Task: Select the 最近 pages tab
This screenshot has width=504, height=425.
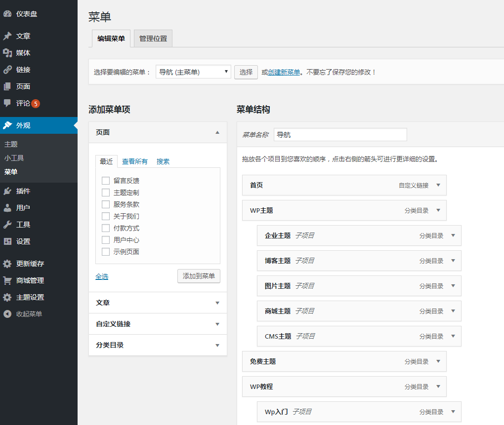Action: click(x=106, y=161)
